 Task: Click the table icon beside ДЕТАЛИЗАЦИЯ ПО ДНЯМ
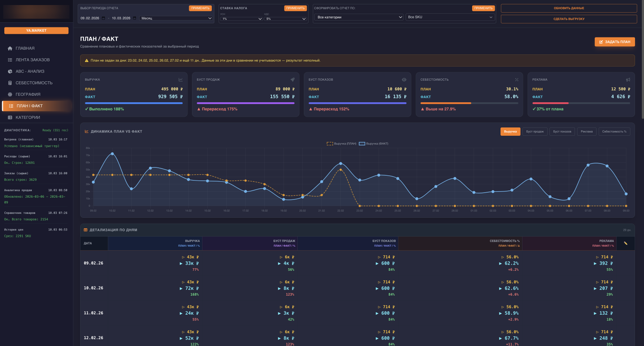click(86, 230)
